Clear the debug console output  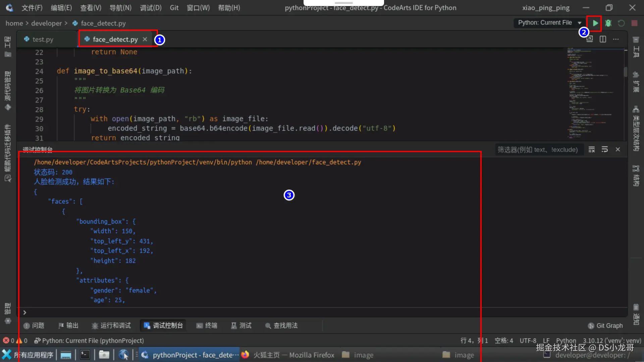[x=592, y=149]
